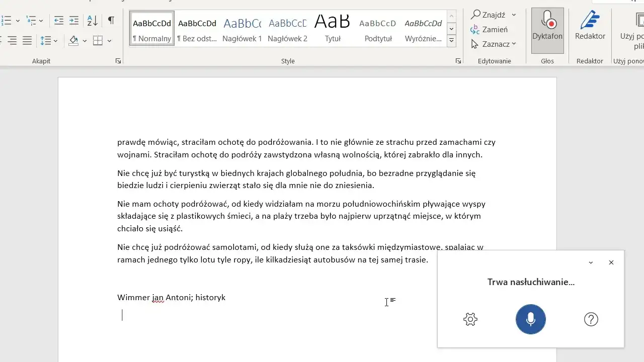This screenshot has width=644, height=362.
Task: Open dictation help question mark
Action: [x=591, y=319]
